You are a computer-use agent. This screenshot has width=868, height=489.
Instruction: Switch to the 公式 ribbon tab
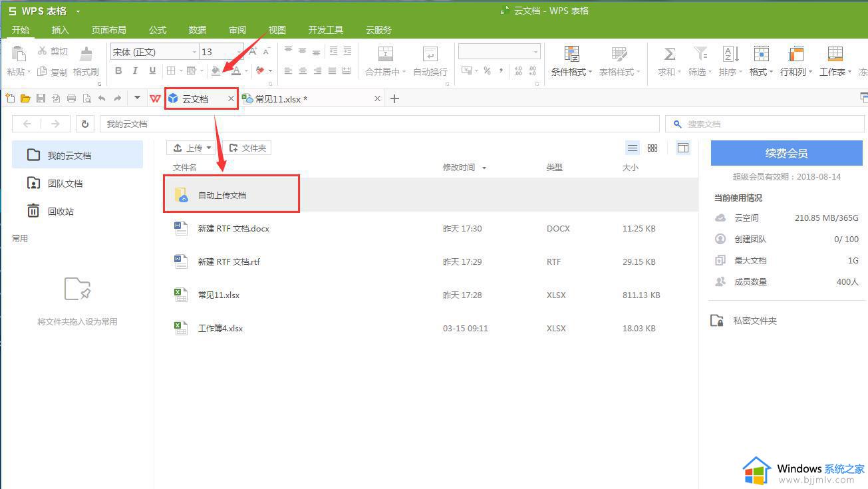point(158,30)
